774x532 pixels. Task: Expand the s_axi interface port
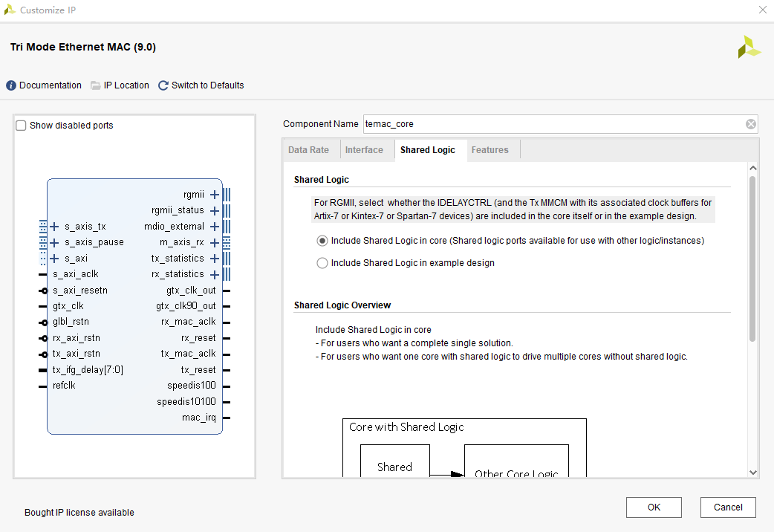[54, 259]
